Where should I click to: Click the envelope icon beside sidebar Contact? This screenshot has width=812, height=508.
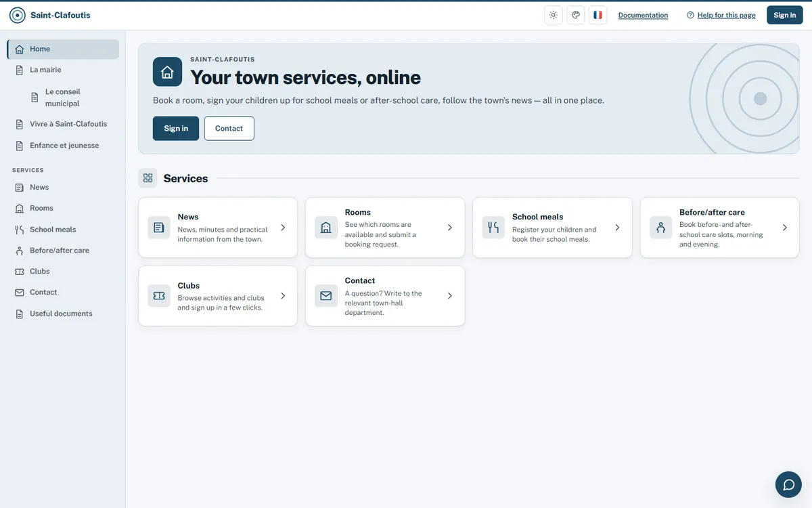click(20, 293)
